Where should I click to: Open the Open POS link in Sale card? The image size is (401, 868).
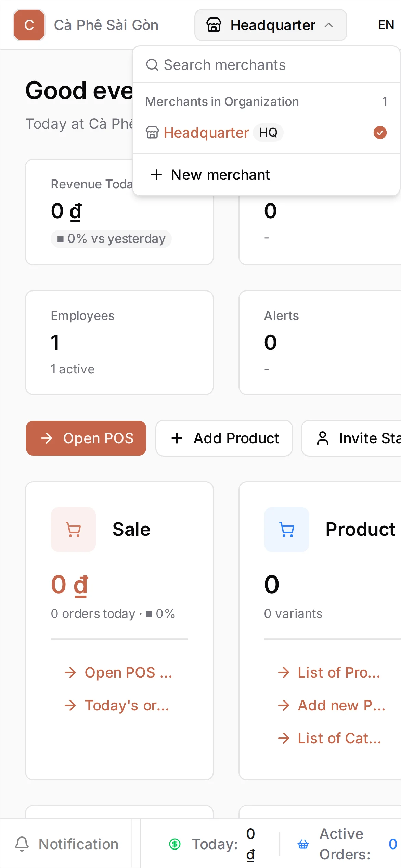click(x=118, y=672)
